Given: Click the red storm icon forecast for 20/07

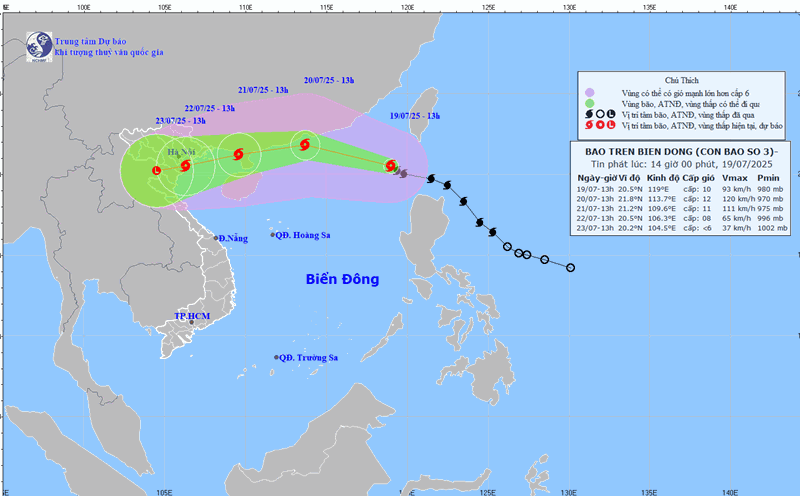Looking at the screenshot, I should tap(304, 146).
